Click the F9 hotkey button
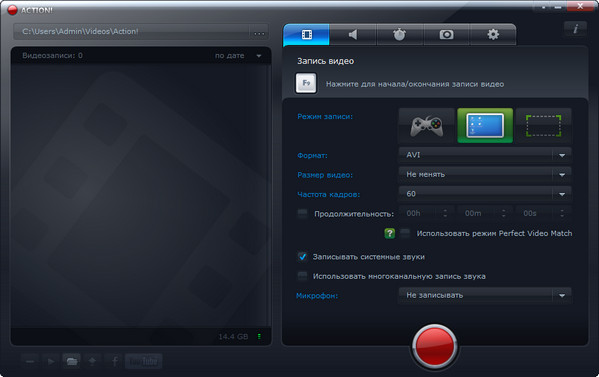The height and width of the screenshot is (377, 599). [306, 83]
